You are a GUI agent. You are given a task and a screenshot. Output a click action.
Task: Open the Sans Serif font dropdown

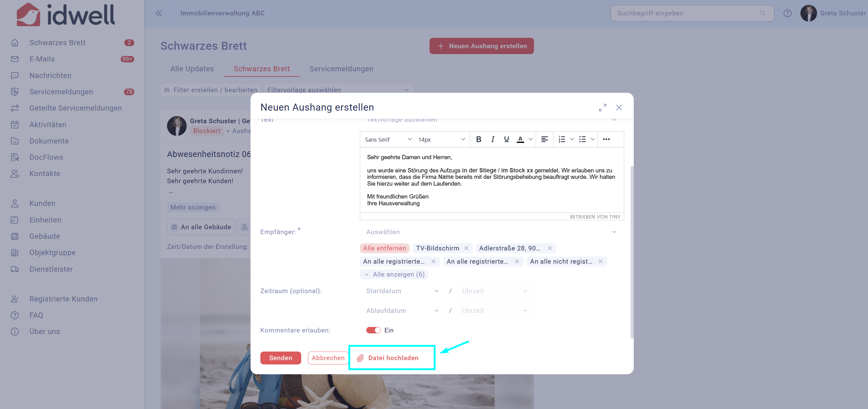pos(388,139)
